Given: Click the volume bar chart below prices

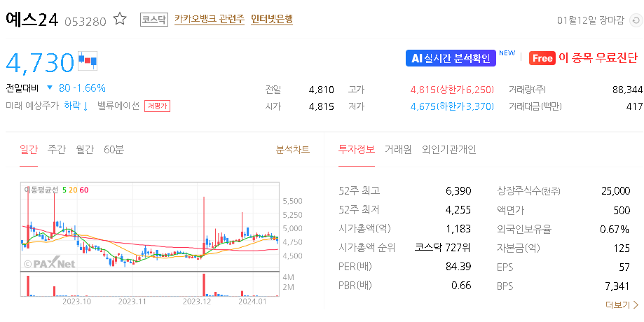Looking at the screenshot, I should pos(149,284).
